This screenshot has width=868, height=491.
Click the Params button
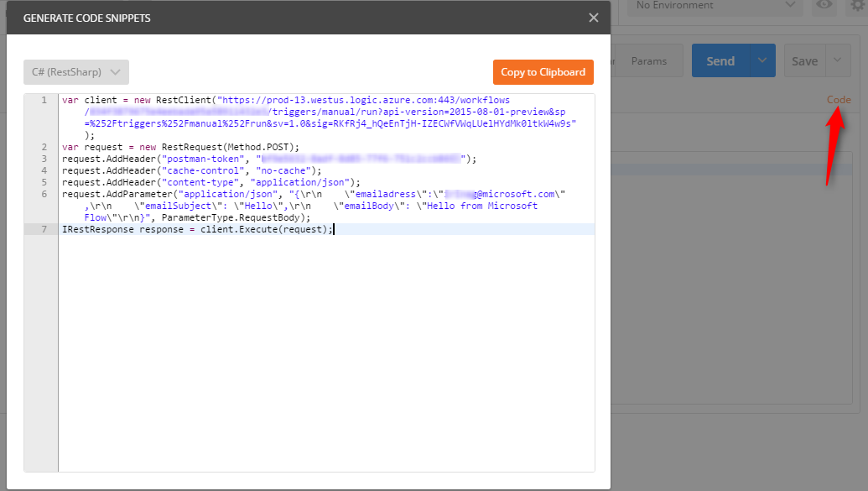pos(649,61)
